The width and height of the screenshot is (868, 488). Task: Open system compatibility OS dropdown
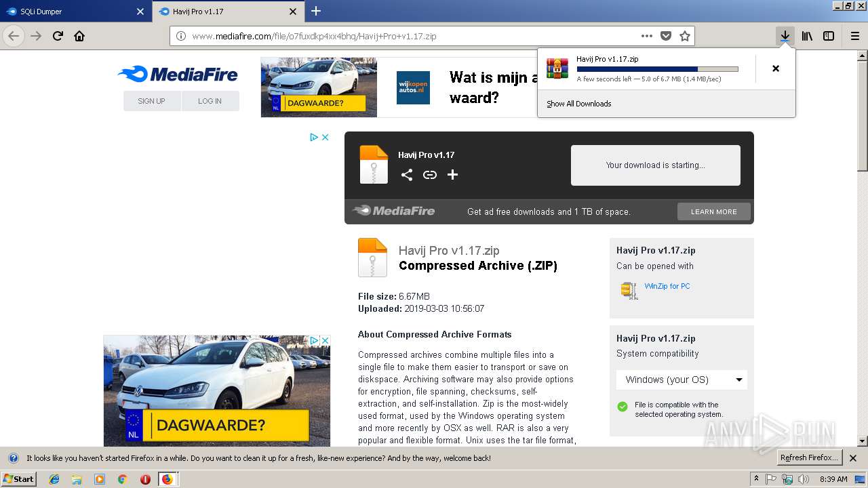[682, 380]
